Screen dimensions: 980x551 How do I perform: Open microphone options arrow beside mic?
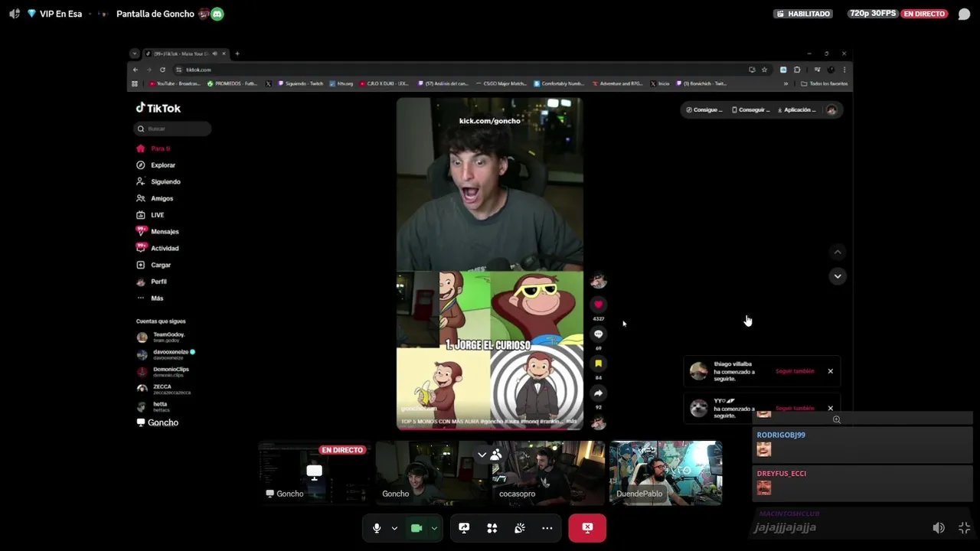point(394,528)
